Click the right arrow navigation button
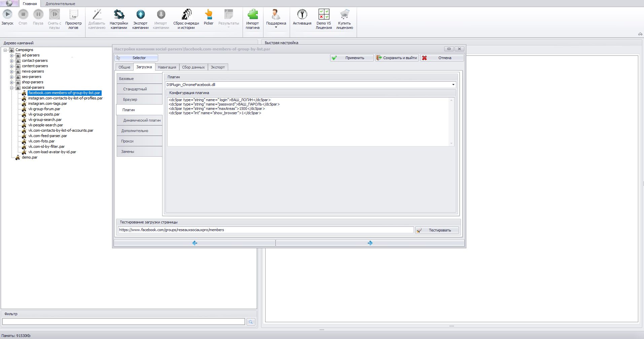Viewport: 644px width, 339px height. [x=370, y=243]
